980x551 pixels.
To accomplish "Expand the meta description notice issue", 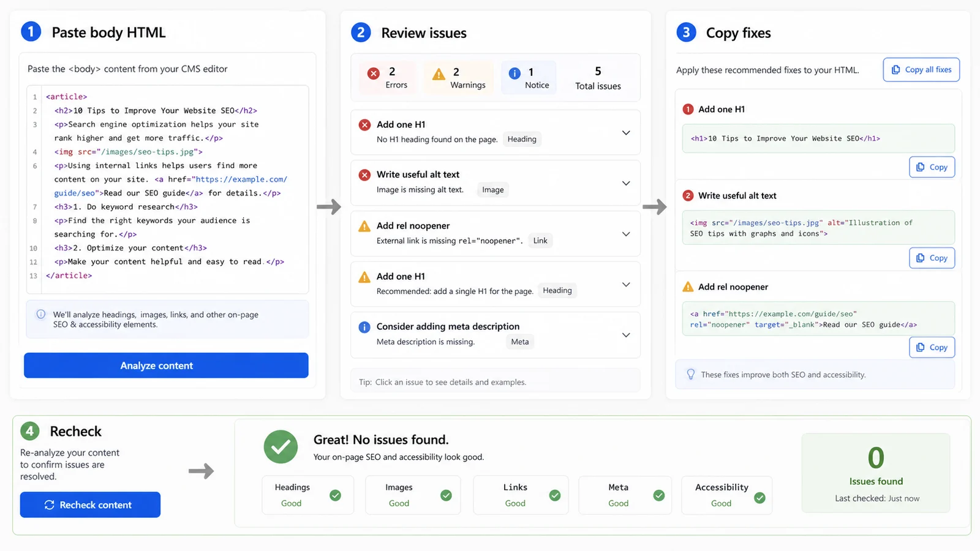I will (x=626, y=335).
